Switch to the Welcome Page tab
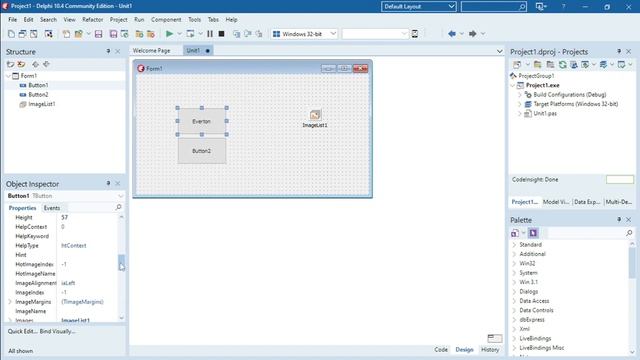Viewport: 640px width, 360px height. pos(151,51)
